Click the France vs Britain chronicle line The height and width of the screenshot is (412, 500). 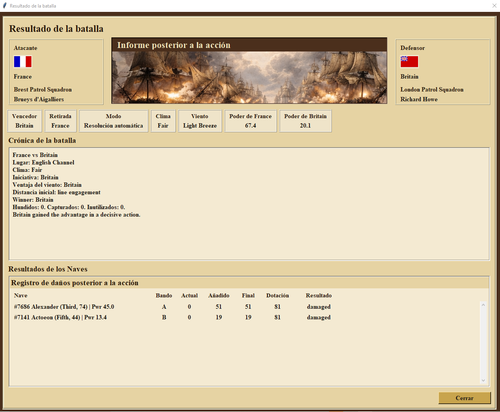[35, 155]
